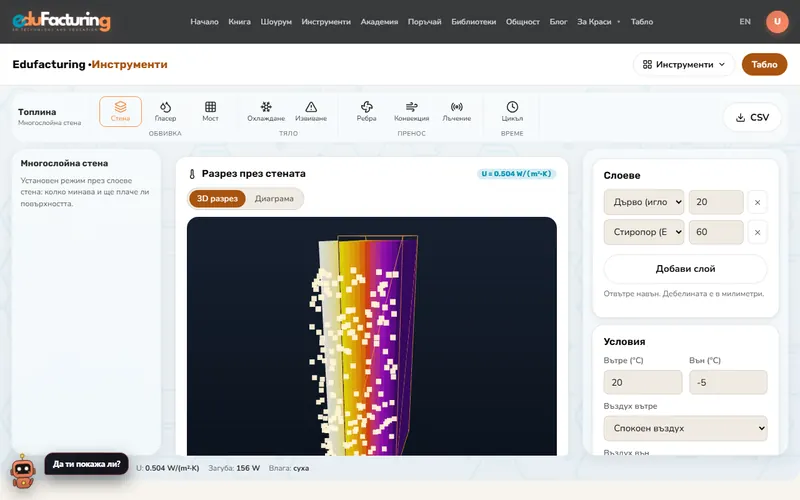Click thermometer icon beside Разрез през стената

192,174
